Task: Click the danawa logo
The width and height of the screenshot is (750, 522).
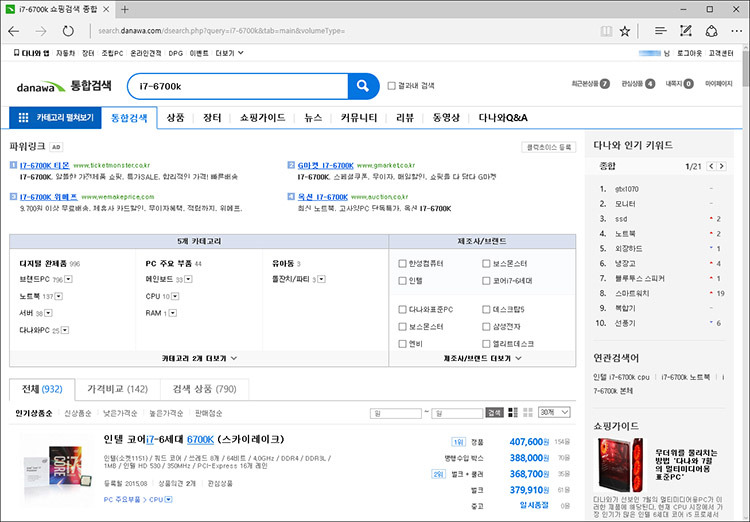Action: pos(41,87)
